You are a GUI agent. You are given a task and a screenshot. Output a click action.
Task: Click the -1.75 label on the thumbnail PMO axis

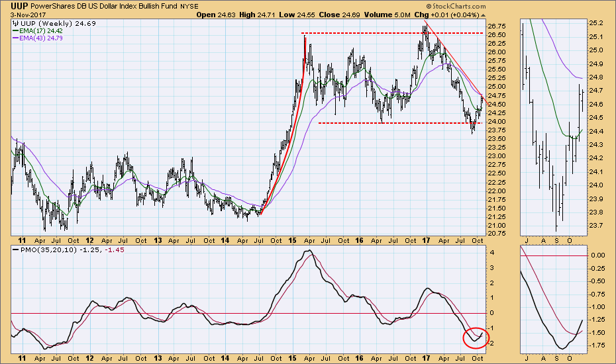coord(598,345)
